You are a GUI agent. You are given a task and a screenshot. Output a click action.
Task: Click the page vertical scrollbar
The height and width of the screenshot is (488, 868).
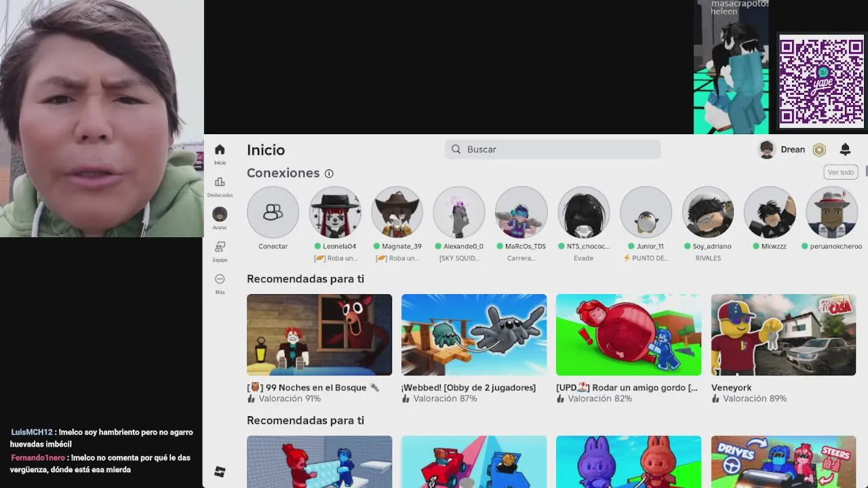pyautogui.click(x=866, y=170)
